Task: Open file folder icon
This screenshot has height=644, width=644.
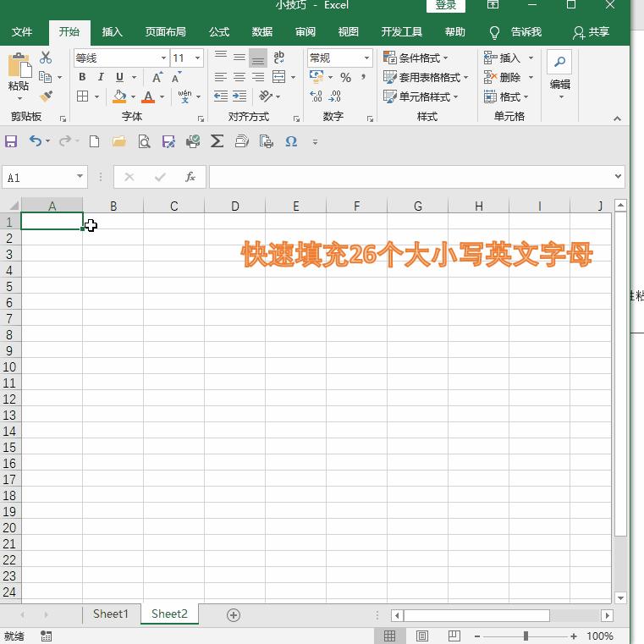Action: pyautogui.click(x=119, y=141)
